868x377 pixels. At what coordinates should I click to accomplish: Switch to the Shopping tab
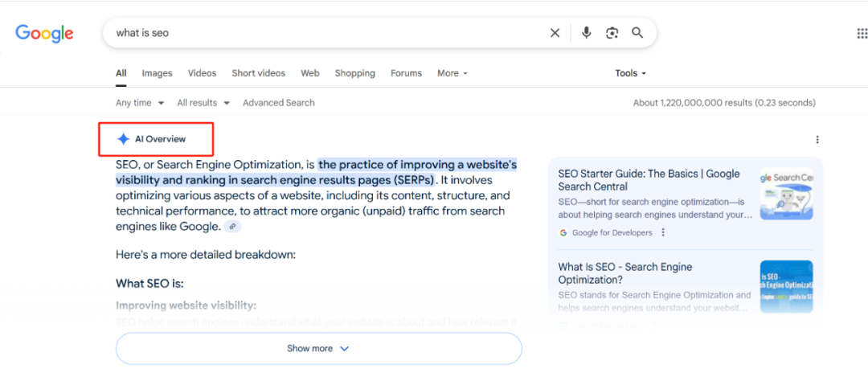pos(355,73)
